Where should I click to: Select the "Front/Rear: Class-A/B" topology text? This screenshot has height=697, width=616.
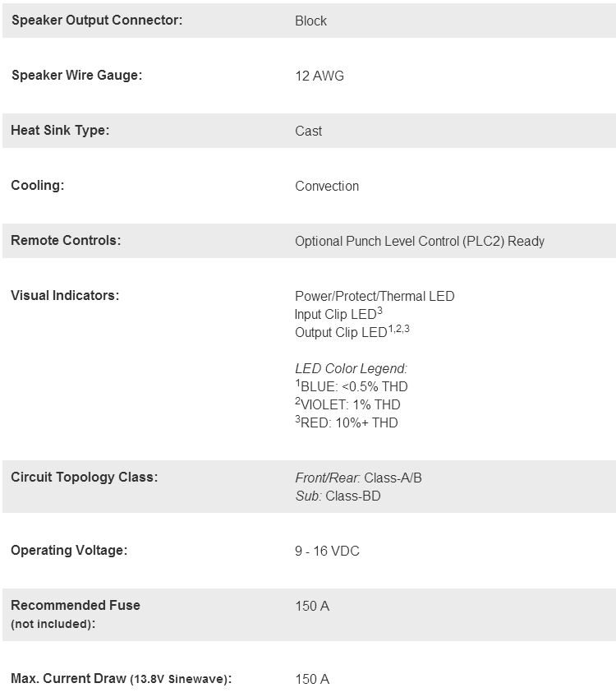[x=358, y=478]
